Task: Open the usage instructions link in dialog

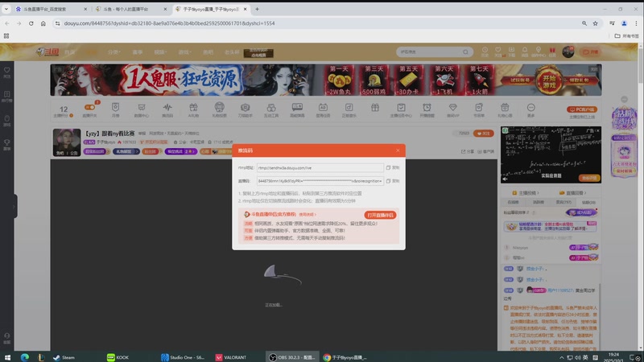Action: (308, 215)
